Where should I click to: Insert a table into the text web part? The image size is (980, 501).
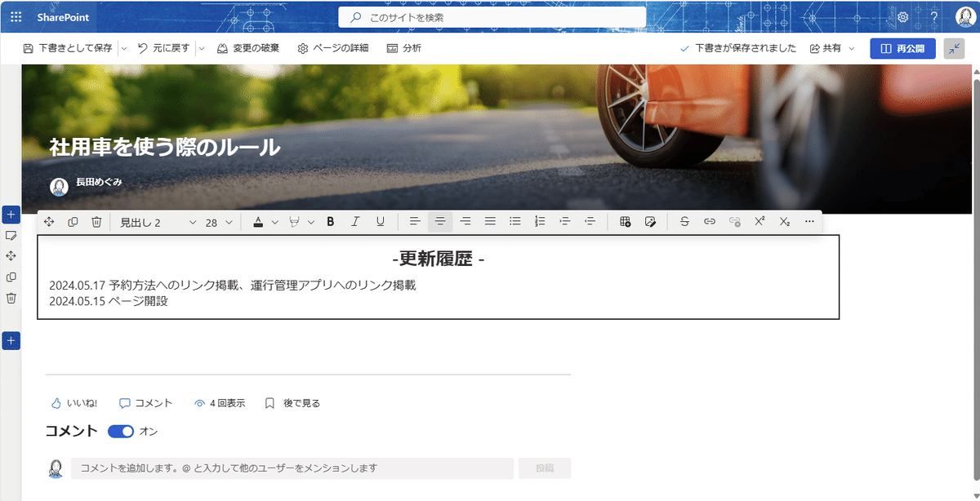625,222
